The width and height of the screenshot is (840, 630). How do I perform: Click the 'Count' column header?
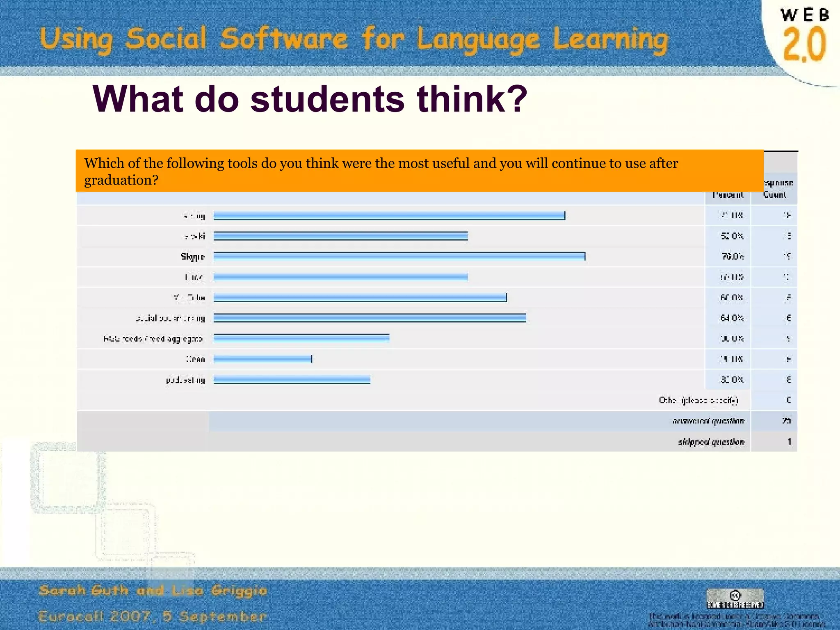pyautogui.click(x=775, y=195)
